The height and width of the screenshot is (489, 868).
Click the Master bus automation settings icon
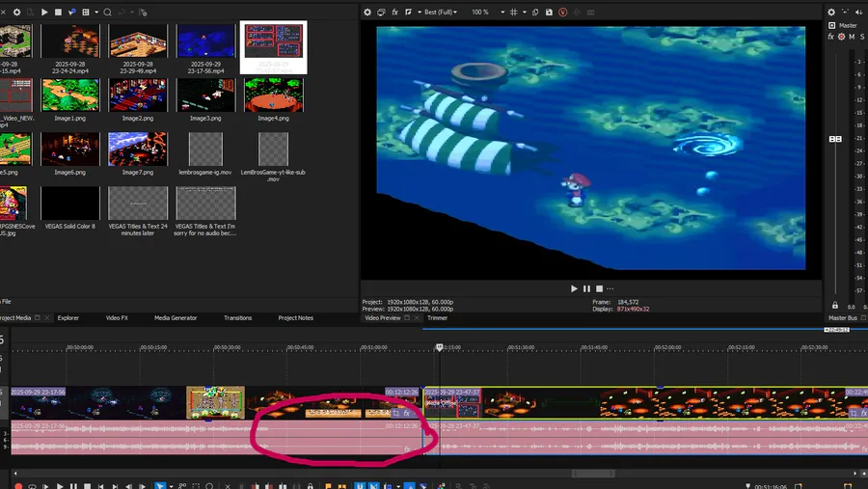[x=841, y=37]
